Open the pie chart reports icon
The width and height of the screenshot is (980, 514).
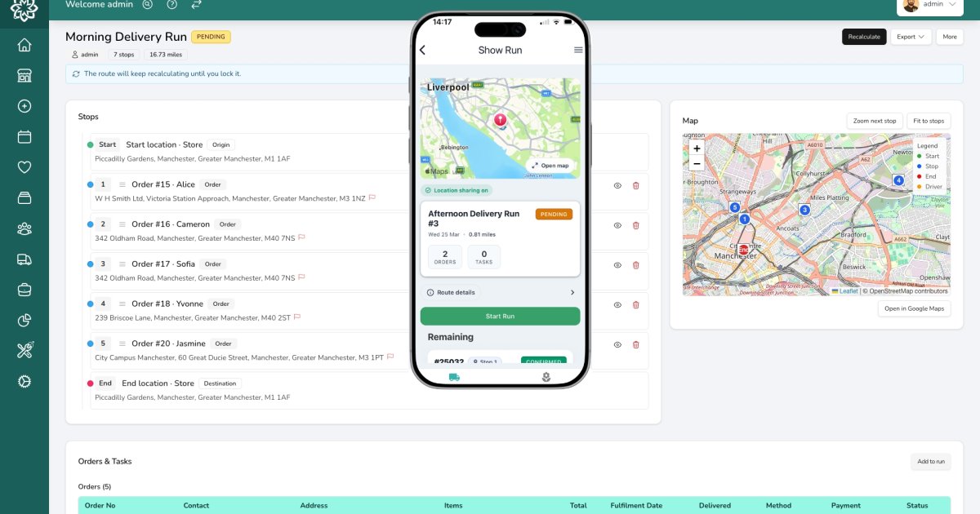click(x=24, y=320)
